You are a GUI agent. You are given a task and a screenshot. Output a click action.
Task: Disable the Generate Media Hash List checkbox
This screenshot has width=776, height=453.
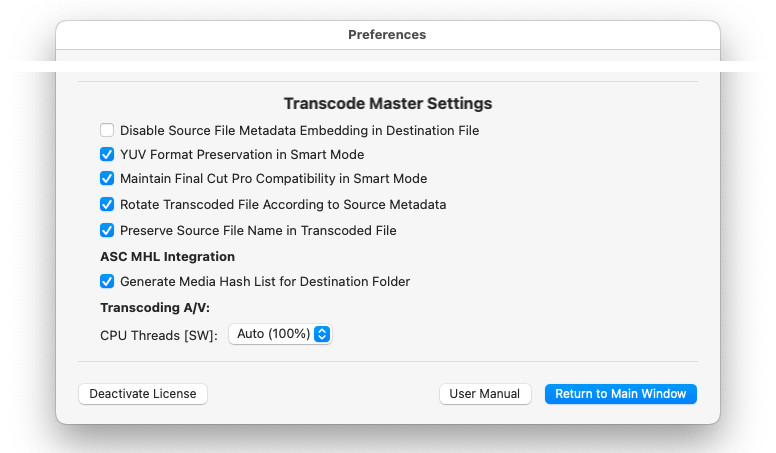point(107,281)
